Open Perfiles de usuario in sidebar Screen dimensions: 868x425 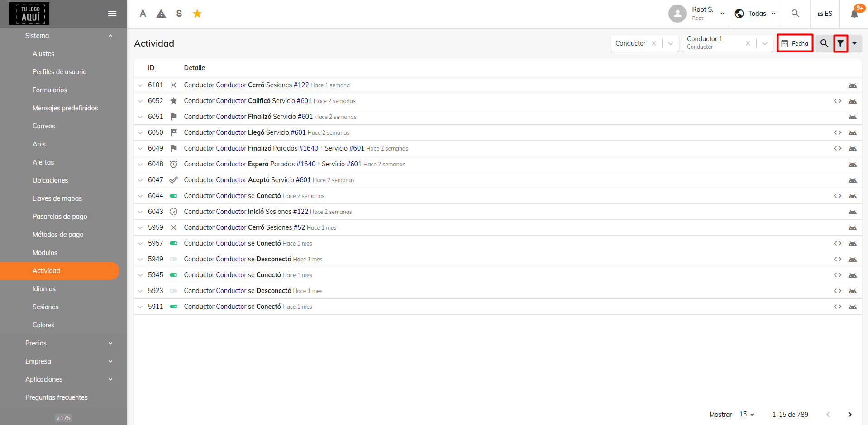click(x=60, y=72)
